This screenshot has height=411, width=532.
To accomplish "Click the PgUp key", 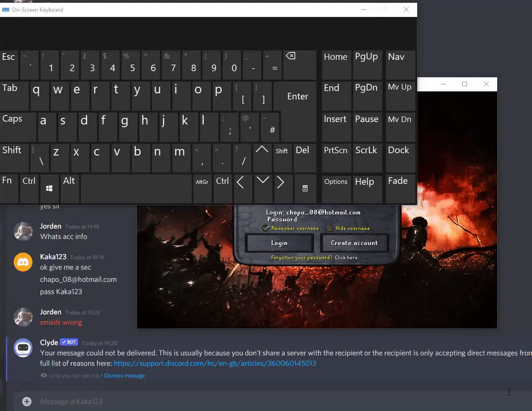I will 368,65.
